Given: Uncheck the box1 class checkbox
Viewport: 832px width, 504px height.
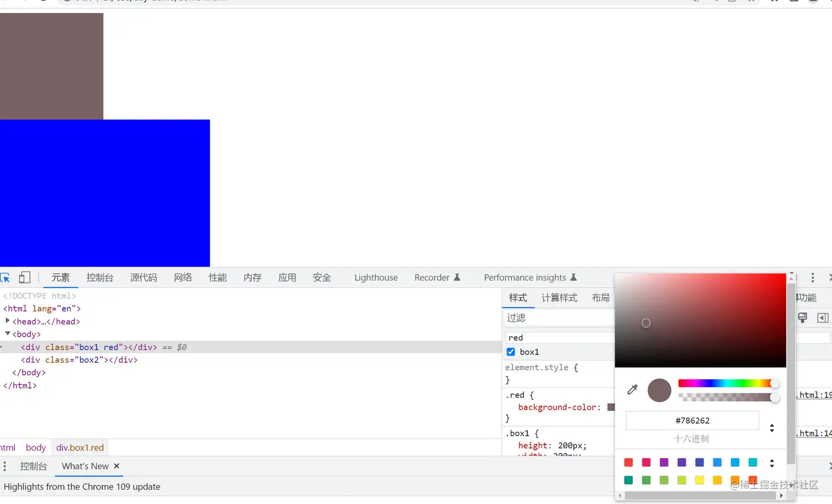Looking at the screenshot, I should coord(511,352).
